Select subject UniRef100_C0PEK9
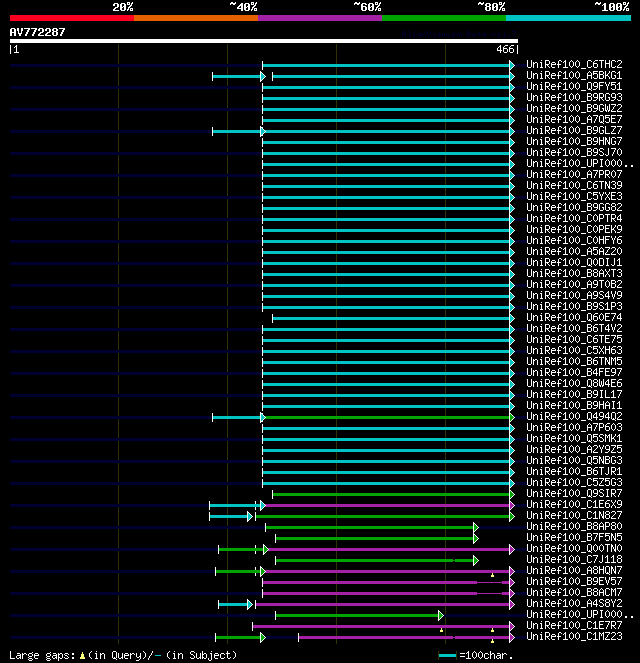 click(574, 229)
